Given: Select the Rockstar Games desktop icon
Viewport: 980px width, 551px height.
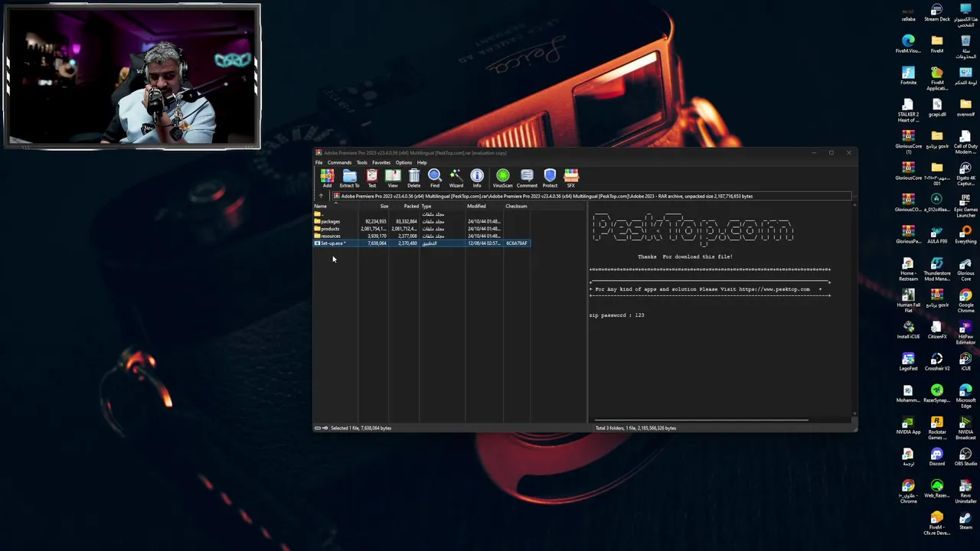Looking at the screenshot, I should tap(937, 428).
